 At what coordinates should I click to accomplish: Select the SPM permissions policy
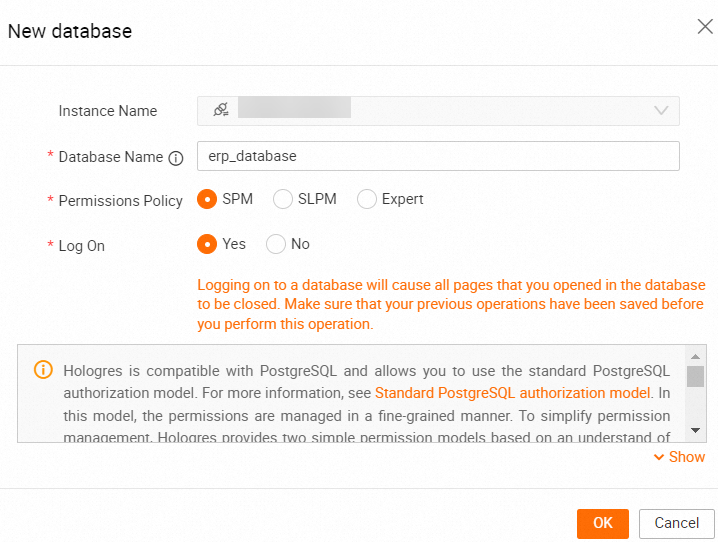pos(208,199)
